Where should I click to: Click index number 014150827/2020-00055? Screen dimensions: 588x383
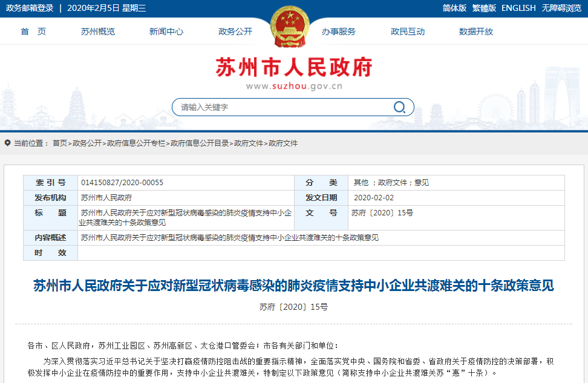pyautogui.click(x=122, y=183)
